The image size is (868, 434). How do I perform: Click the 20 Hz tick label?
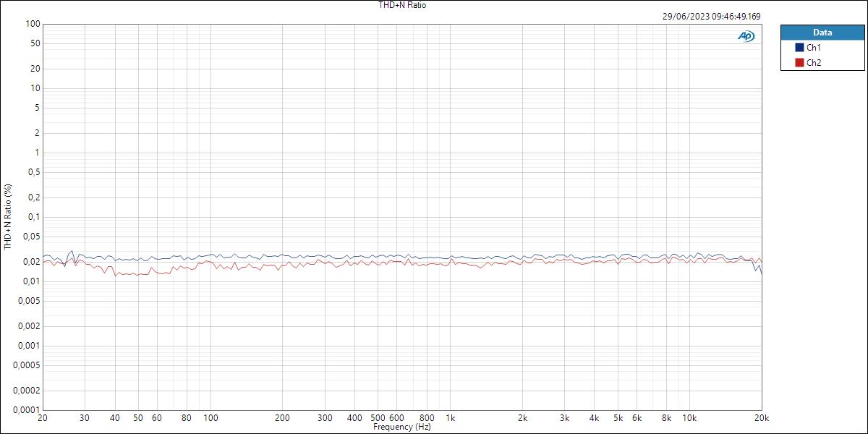pyautogui.click(x=43, y=419)
